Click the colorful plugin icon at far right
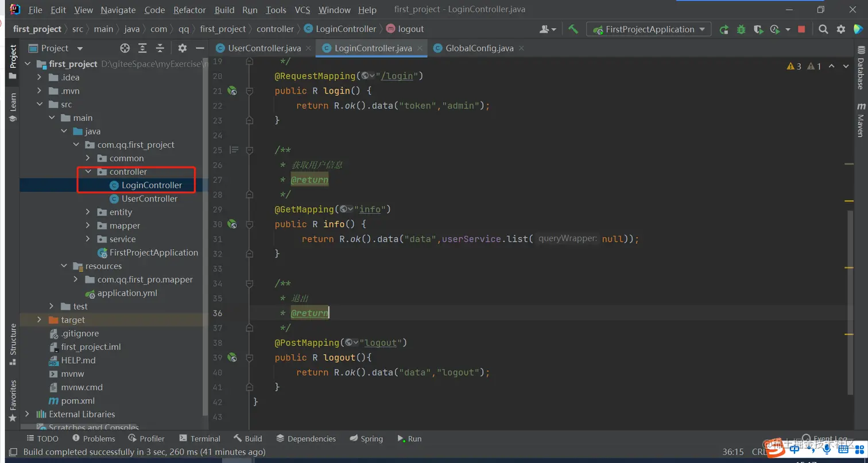The width and height of the screenshot is (868, 463). pyautogui.click(x=858, y=29)
